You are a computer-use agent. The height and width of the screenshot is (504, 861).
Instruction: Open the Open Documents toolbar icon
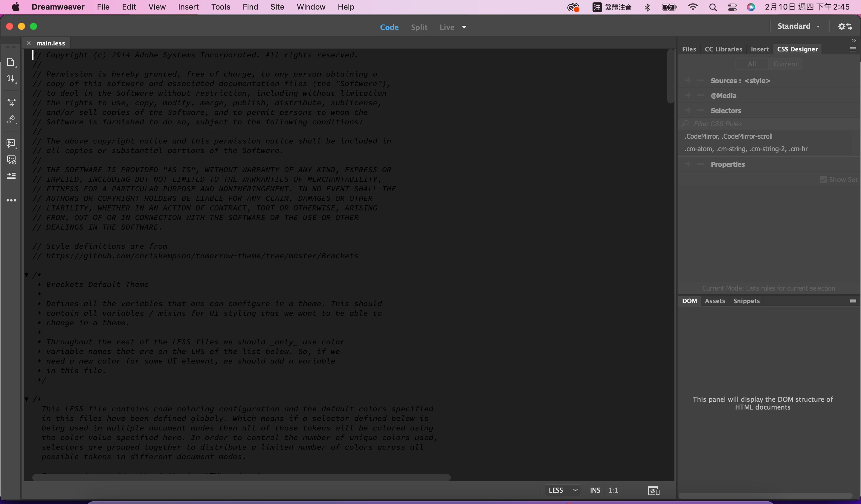[10, 62]
